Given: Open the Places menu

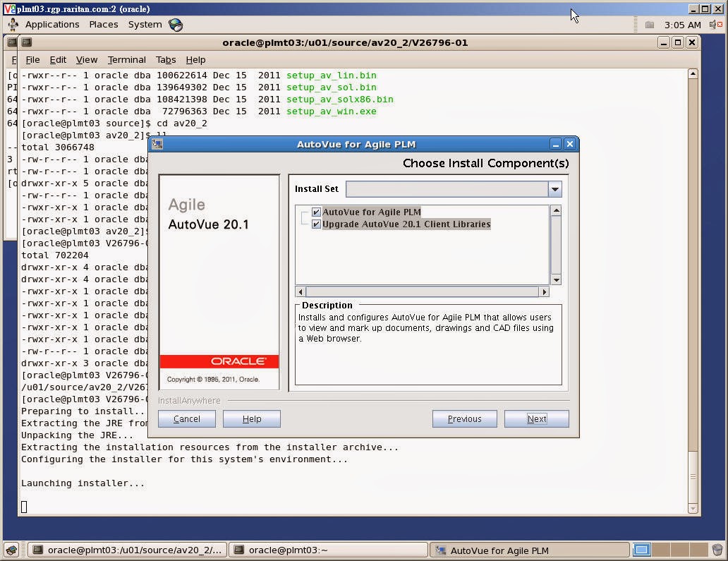Looking at the screenshot, I should pyautogui.click(x=104, y=25).
